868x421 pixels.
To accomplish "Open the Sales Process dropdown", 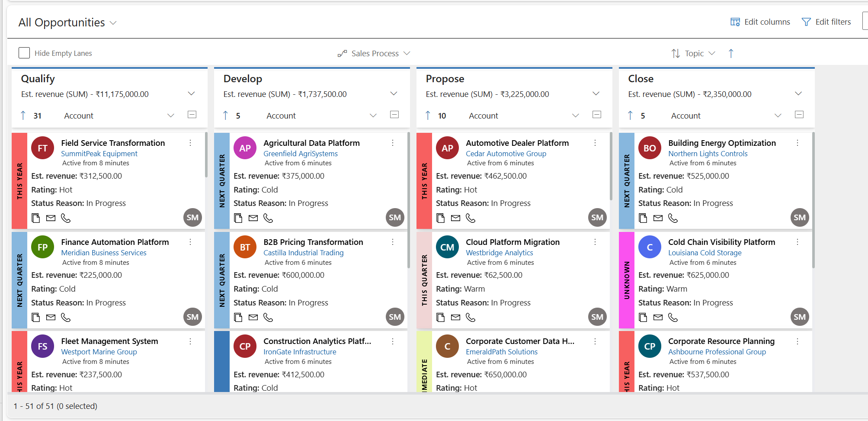I will (374, 53).
